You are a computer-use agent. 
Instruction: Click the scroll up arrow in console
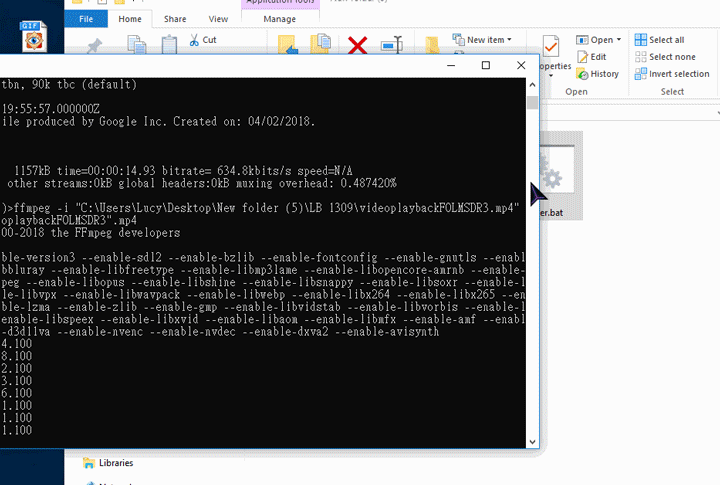pyautogui.click(x=532, y=85)
